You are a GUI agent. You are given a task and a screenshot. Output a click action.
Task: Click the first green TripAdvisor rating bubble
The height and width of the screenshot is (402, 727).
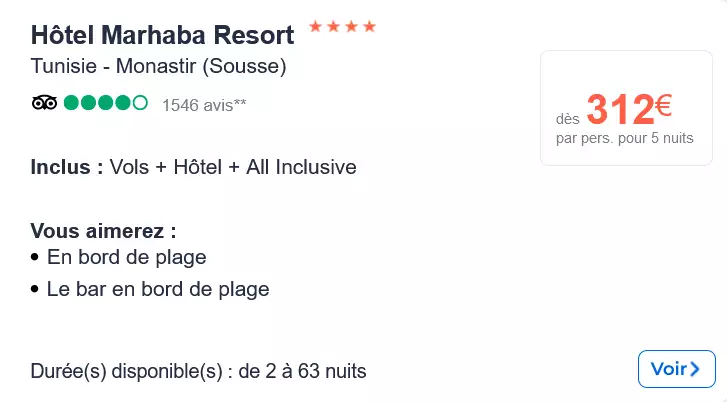[72, 102]
